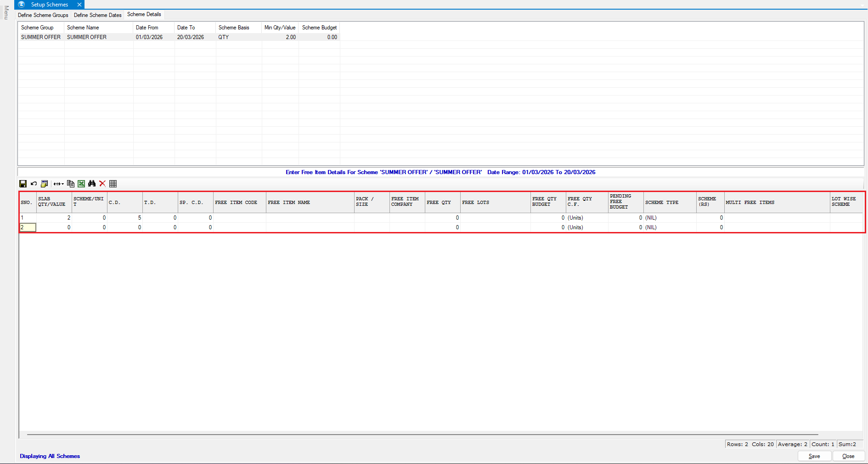
Task: Click the undo arrow icon
Action: tap(34, 184)
